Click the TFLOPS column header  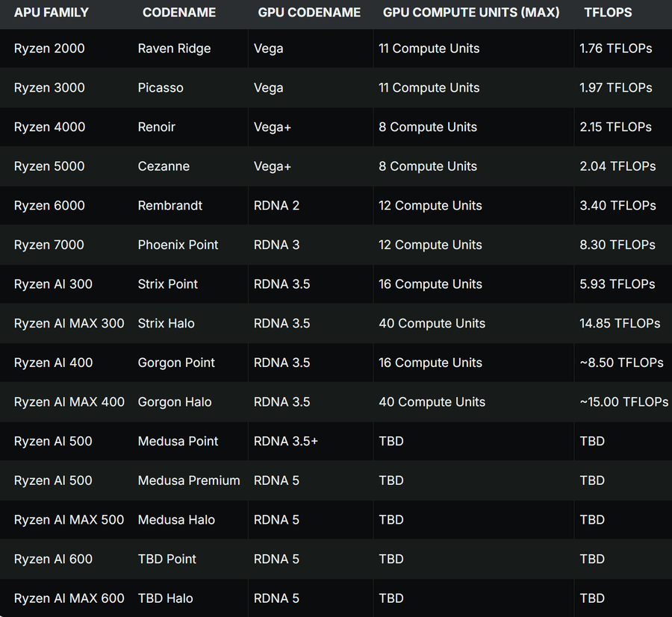[608, 13]
